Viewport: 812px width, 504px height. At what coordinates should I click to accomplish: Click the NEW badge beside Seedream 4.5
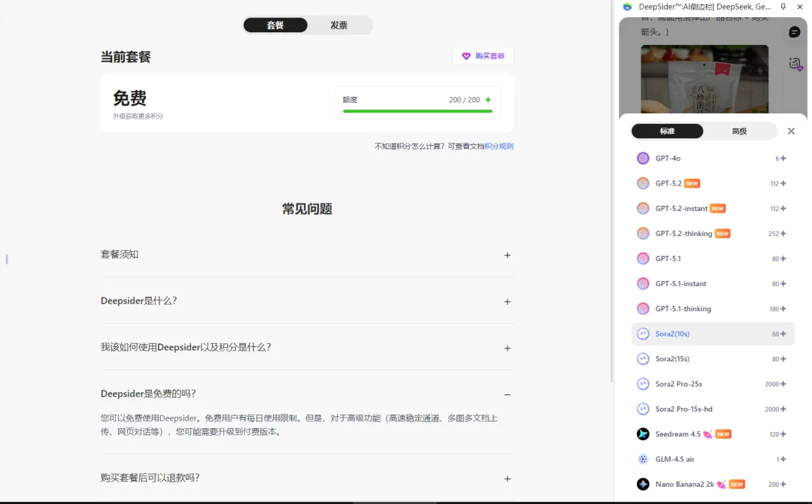[723, 434]
